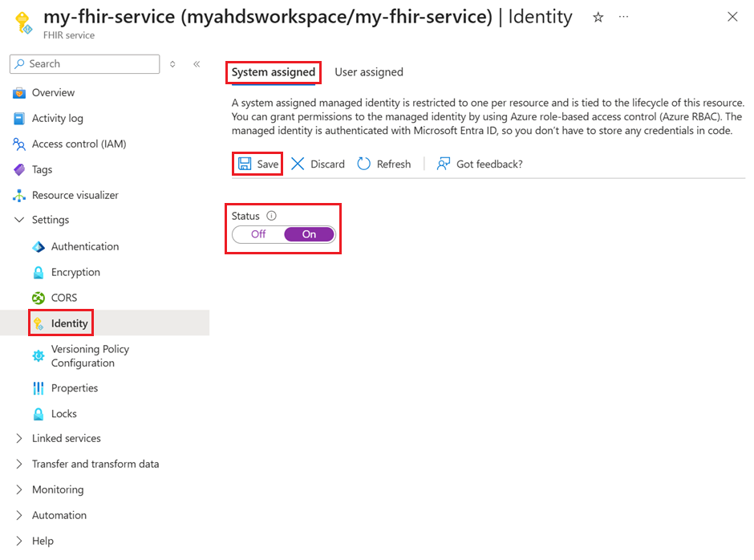Discard the pending changes
Viewport: 754px width, 560px height.
(x=318, y=163)
